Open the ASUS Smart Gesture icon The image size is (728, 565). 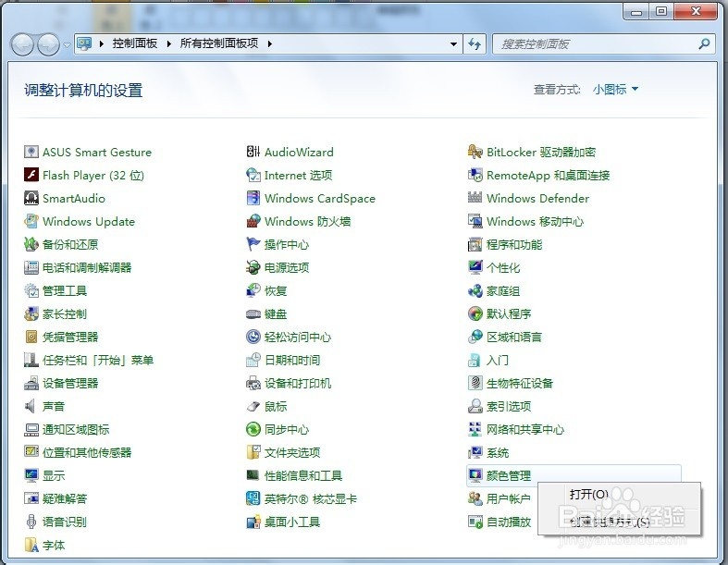coord(31,152)
